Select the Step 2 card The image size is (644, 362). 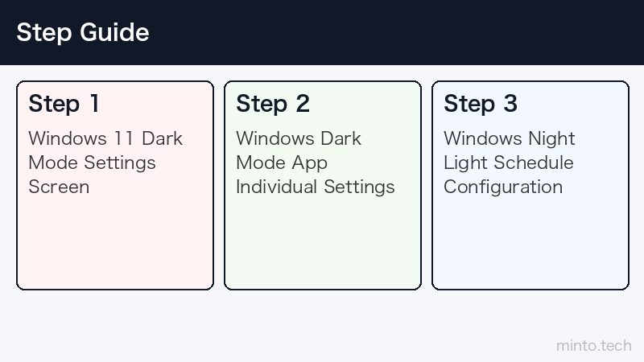[323, 185]
